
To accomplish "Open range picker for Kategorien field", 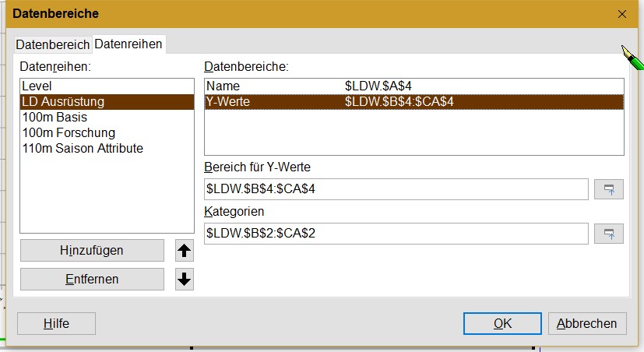I will pyautogui.click(x=609, y=234).
